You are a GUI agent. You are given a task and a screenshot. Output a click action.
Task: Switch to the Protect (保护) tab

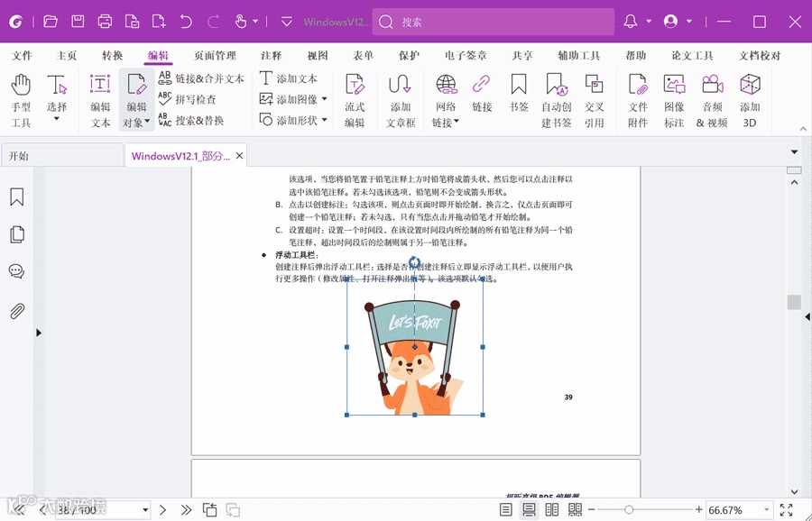(x=409, y=55)
